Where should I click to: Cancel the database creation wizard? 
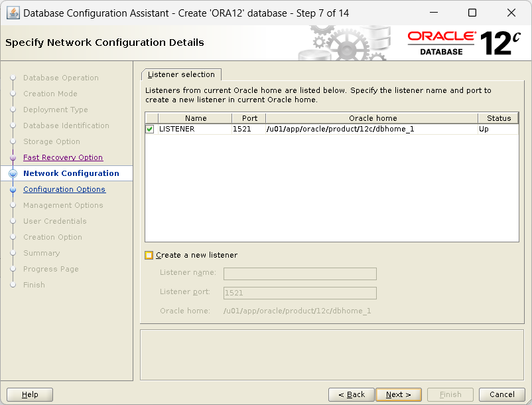[501, 394]
